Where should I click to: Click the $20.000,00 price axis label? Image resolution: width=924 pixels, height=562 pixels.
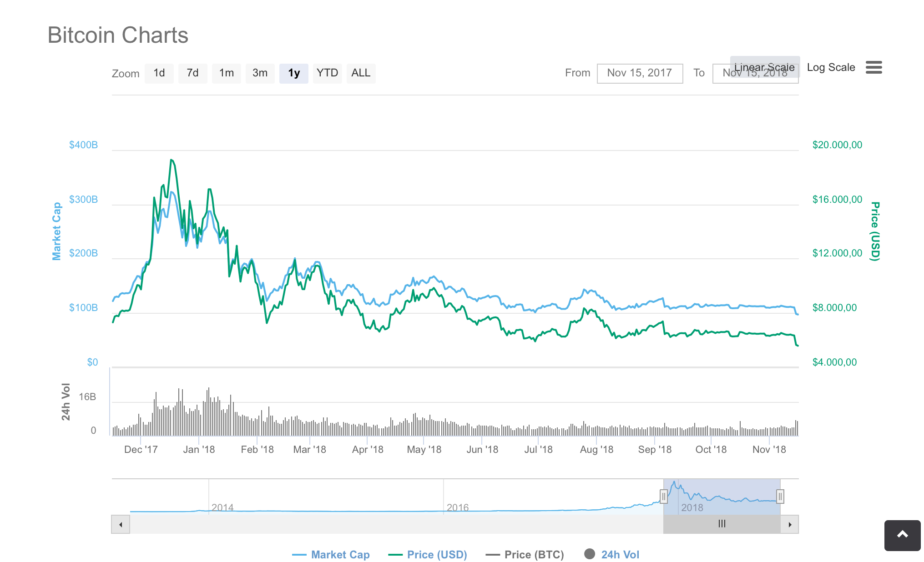[x=837, y=145]
